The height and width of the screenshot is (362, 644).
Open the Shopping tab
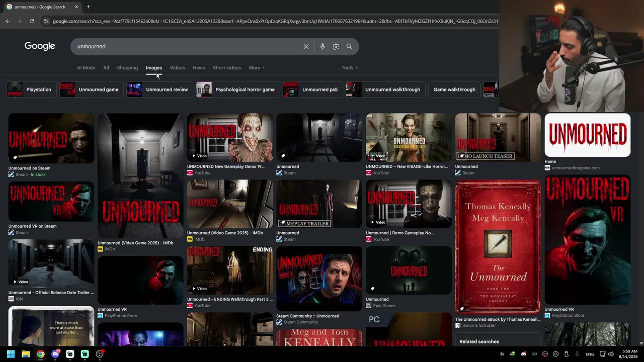point(127,68)
